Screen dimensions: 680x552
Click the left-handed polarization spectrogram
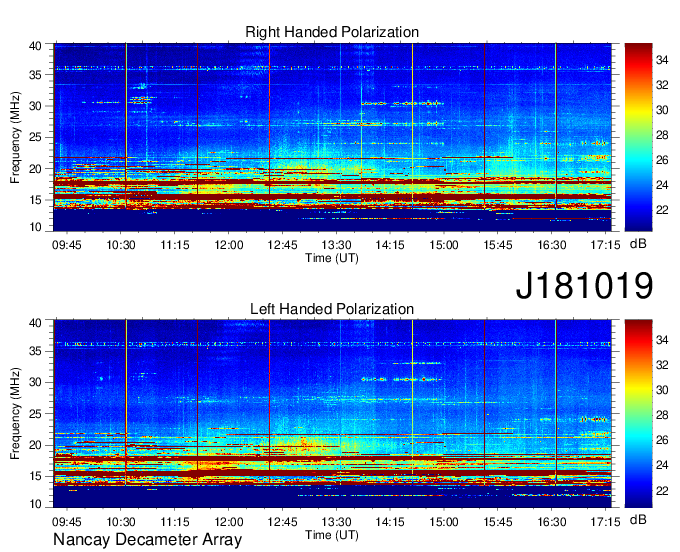[x=332, y=414]
